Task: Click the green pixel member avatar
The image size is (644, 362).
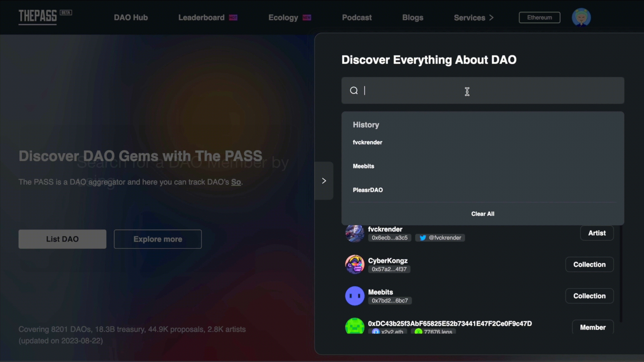Action: coord(354,326)
